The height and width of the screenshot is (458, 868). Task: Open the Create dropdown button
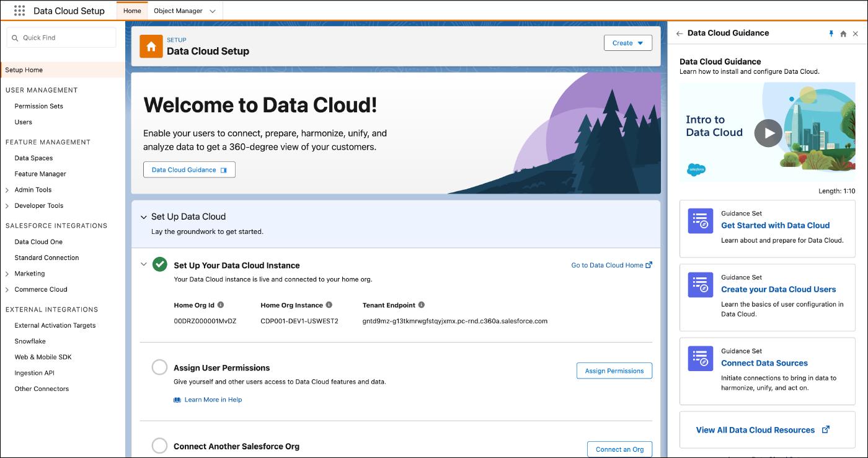(x=627, y=43)
